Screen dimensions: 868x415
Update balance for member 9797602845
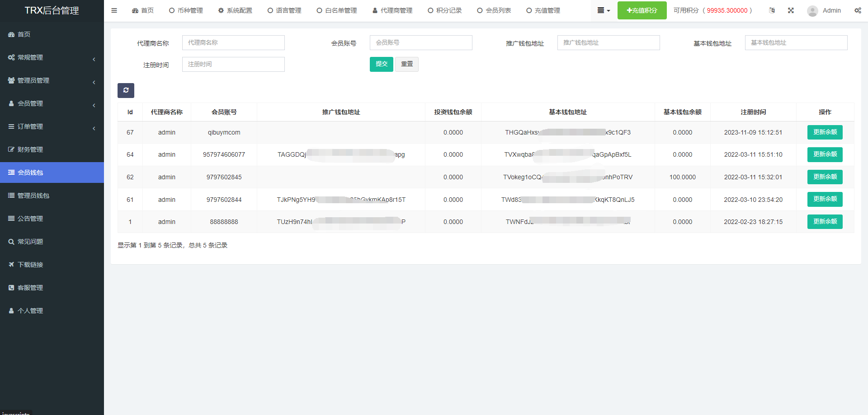point(825,177)
